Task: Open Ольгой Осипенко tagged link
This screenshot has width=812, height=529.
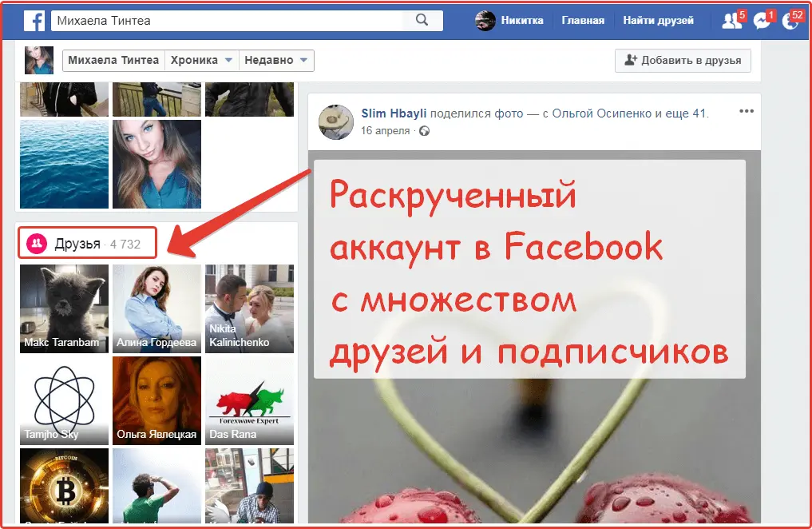Action: pos(602,113)
